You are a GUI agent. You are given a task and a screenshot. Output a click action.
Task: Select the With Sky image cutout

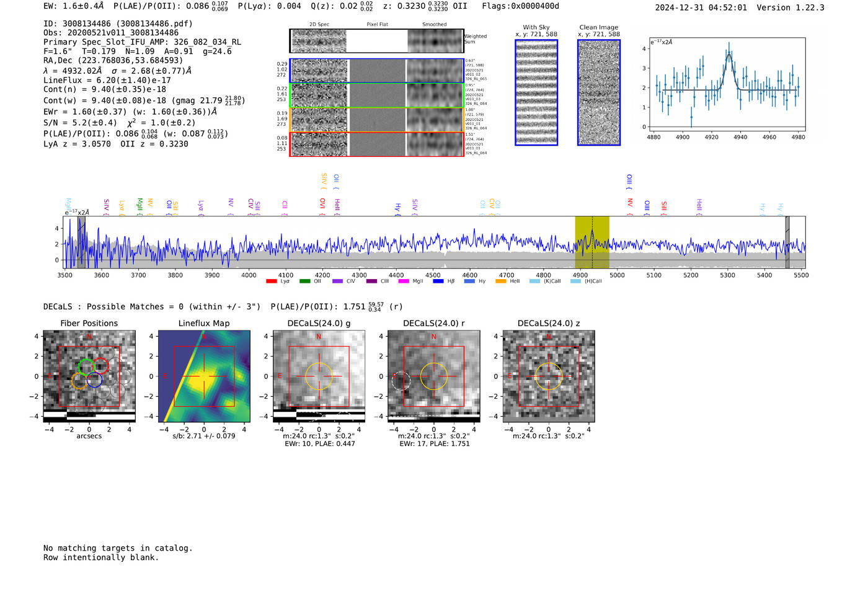(x=536, y=92)
